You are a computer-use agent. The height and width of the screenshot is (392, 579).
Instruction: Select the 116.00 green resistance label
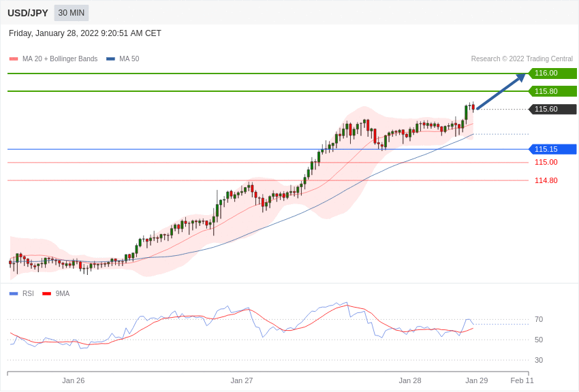pyautogui.click(x=552, y=73)
